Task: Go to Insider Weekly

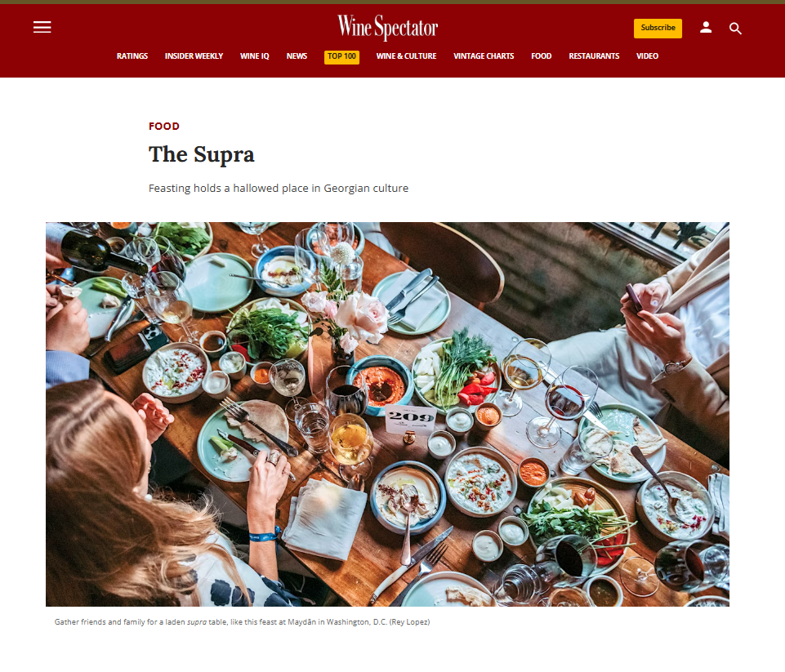Action: pos(194,56)
